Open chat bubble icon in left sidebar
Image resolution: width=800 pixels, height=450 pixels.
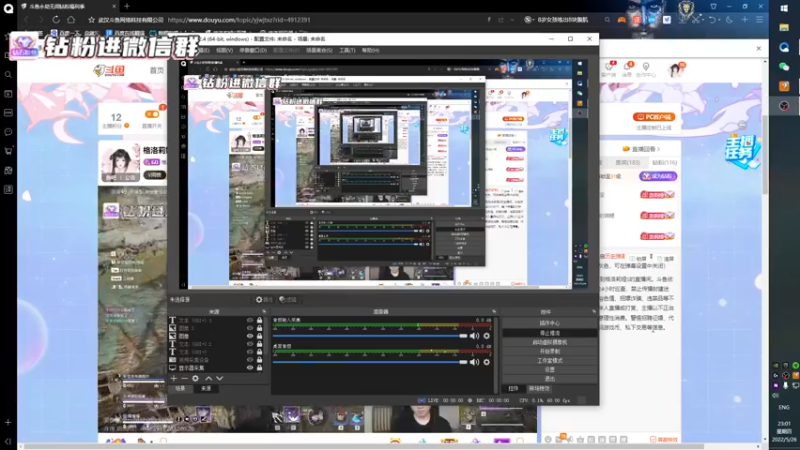pos(8,132)
